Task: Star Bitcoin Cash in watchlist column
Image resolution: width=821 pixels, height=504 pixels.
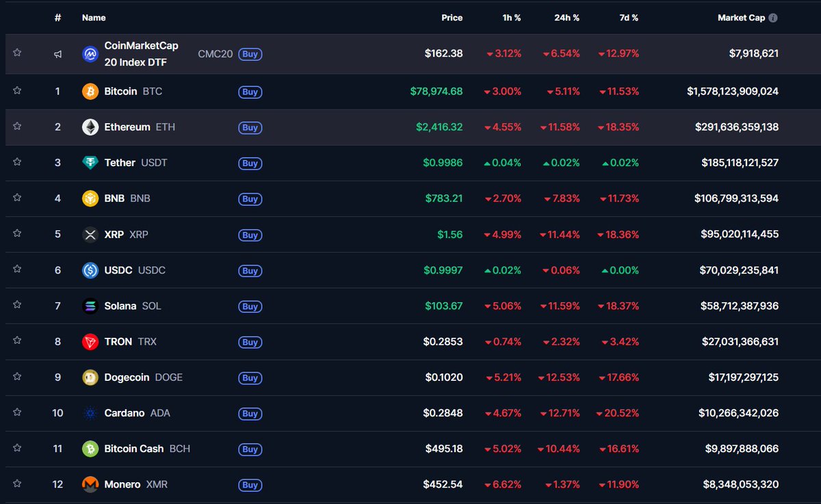Action: click(17, 448)
